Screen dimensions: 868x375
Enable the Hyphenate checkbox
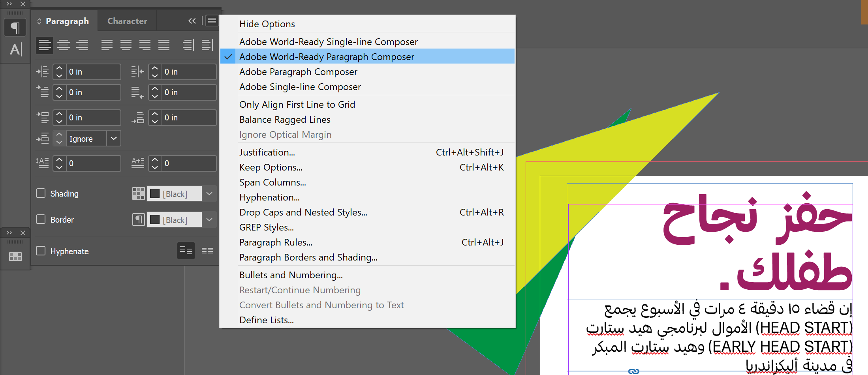pyautogui.click(x=41, y=251)
